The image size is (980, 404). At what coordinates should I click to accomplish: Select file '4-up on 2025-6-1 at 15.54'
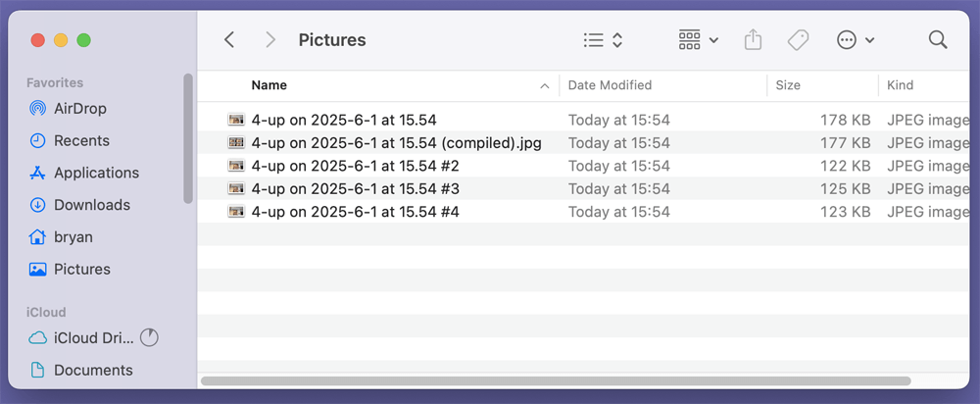[344, 120]
